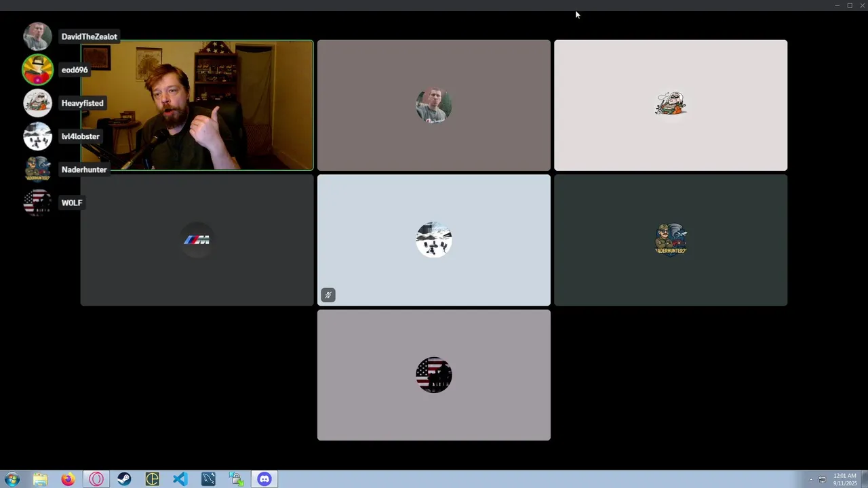Select the call tile with Heavyfisted cartoon avatar
This screenshot has width=868, height=488.
point(671,105)
